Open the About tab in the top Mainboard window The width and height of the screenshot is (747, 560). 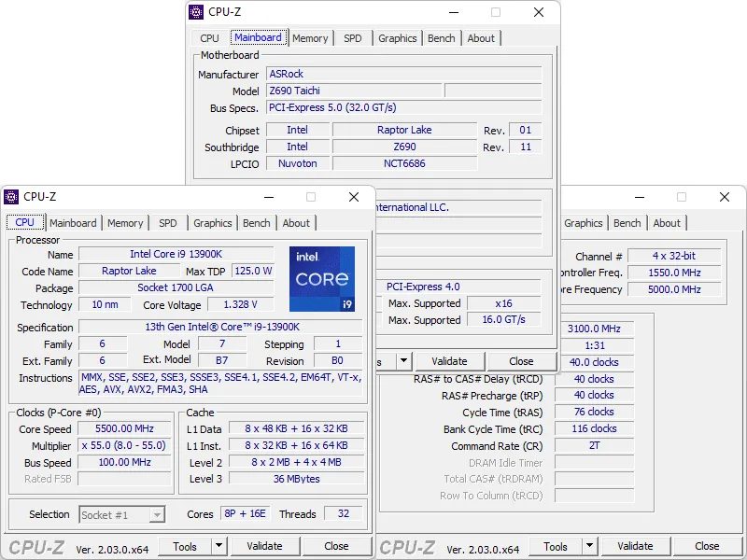click(481, 38)
